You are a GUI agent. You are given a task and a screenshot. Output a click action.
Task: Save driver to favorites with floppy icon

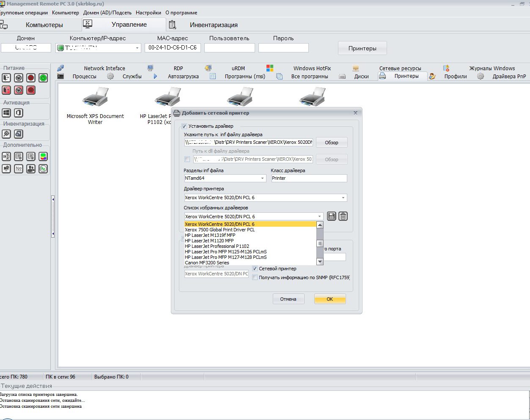pos(332,217)
